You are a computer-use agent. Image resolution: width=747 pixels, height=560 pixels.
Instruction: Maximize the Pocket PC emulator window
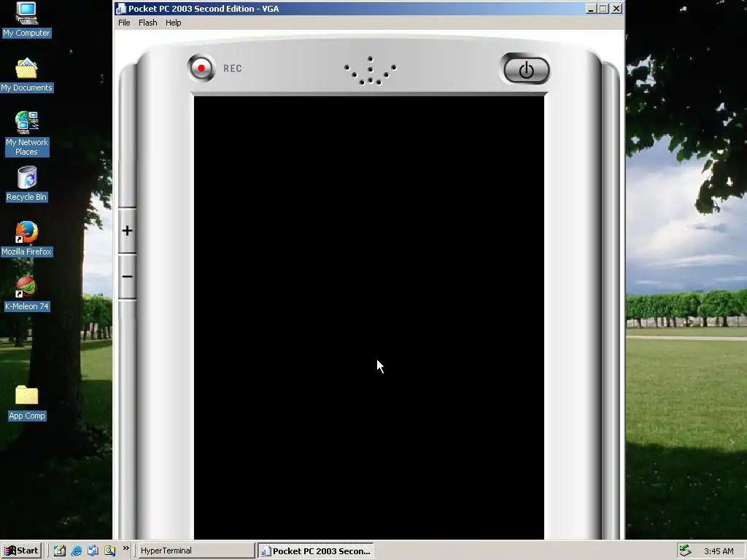click(x=603, y=9)
